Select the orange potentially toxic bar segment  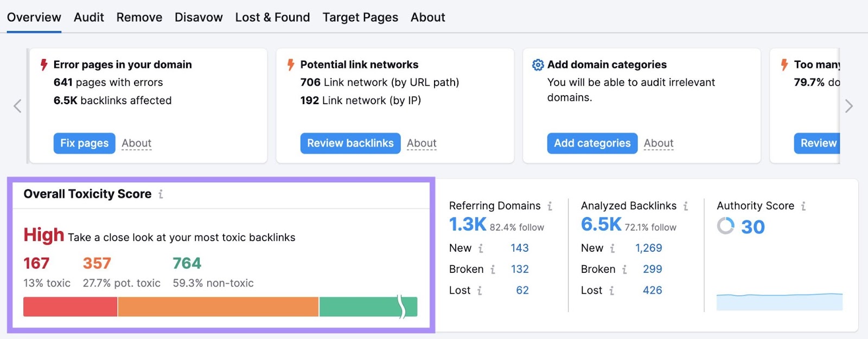pos(218,307)
